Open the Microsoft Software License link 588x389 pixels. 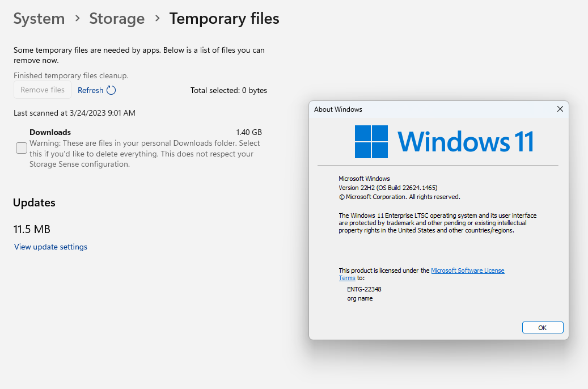pos(468,270)
